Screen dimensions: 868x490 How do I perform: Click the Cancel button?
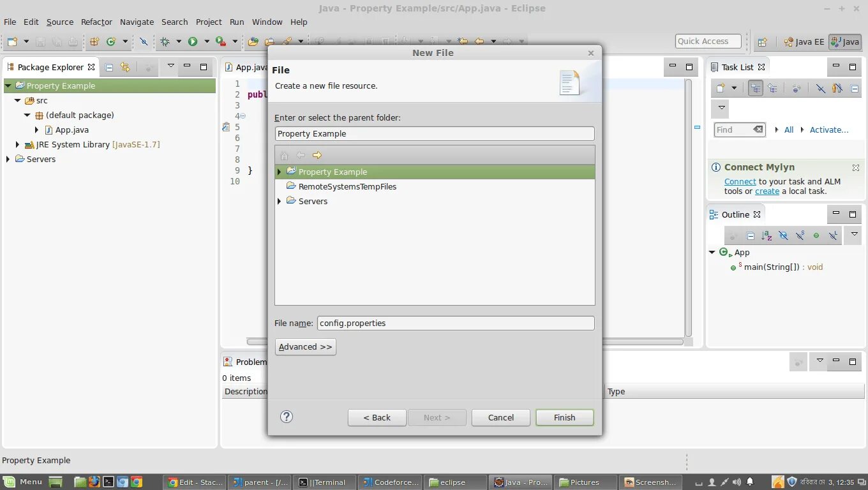[501, 417]
